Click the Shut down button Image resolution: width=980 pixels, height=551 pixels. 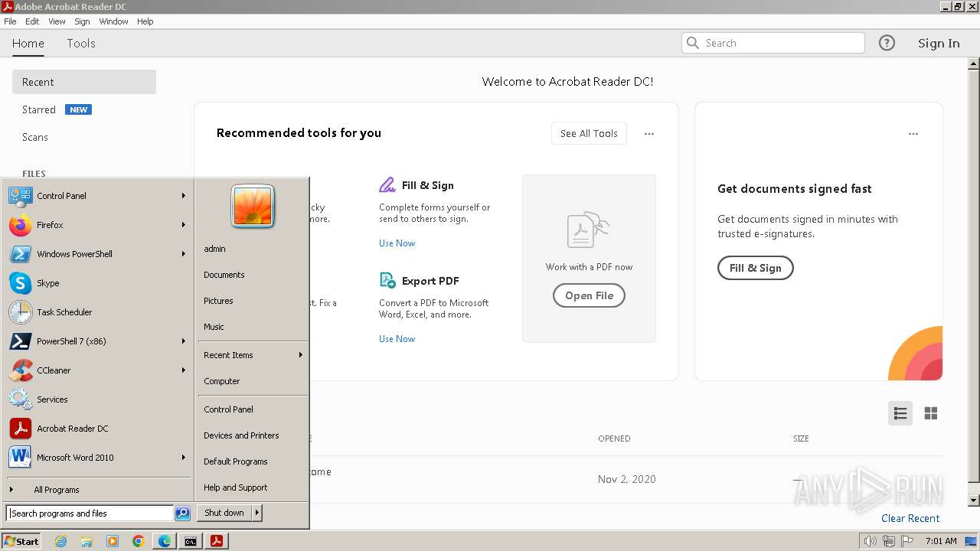click(224, 513)
